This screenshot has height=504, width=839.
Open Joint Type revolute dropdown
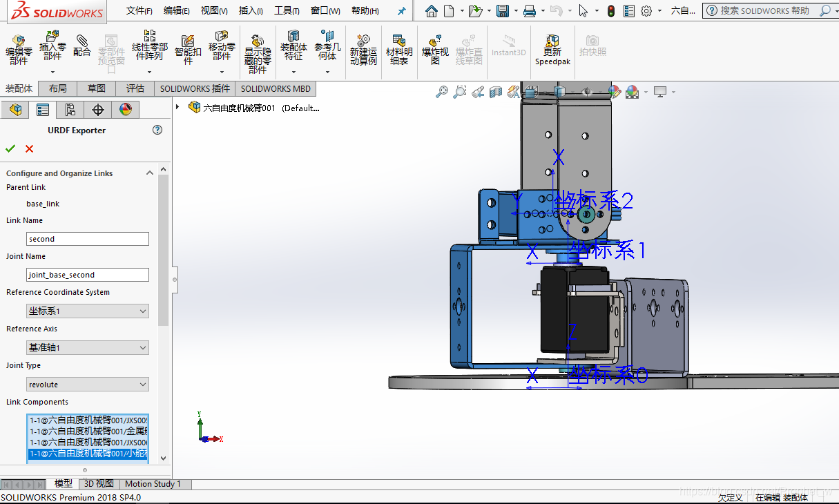[88, 384]
